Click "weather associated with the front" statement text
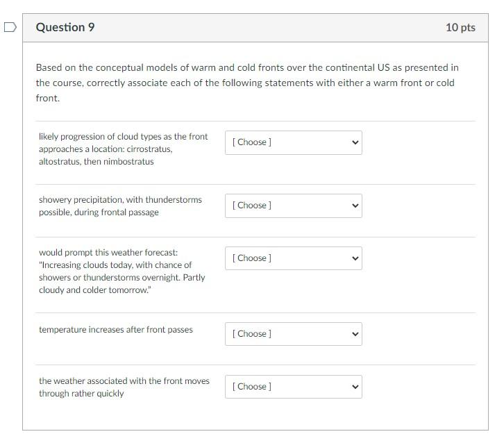Screen dimensions: 504x443 tap(124, 387)
